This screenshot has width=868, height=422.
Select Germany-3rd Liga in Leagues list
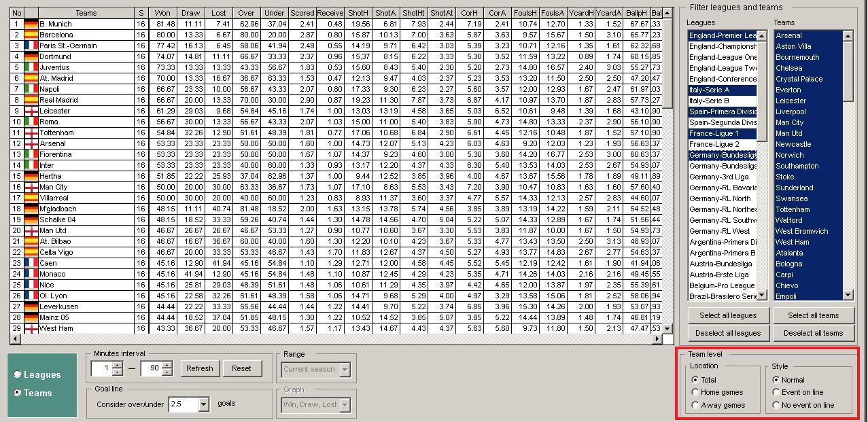(723, 177)
